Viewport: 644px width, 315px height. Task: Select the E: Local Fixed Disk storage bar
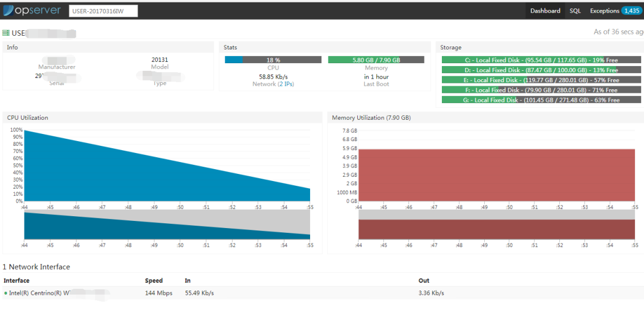pos(541,80)
